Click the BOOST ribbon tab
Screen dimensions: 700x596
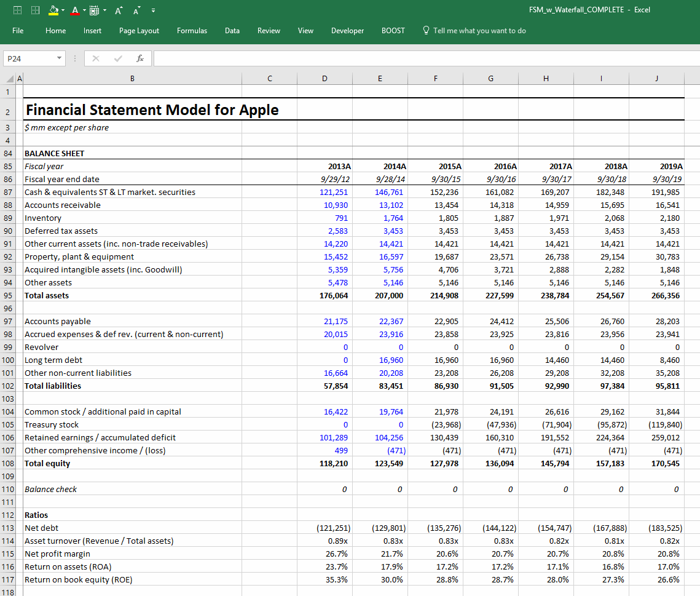(x=393, y=30)
